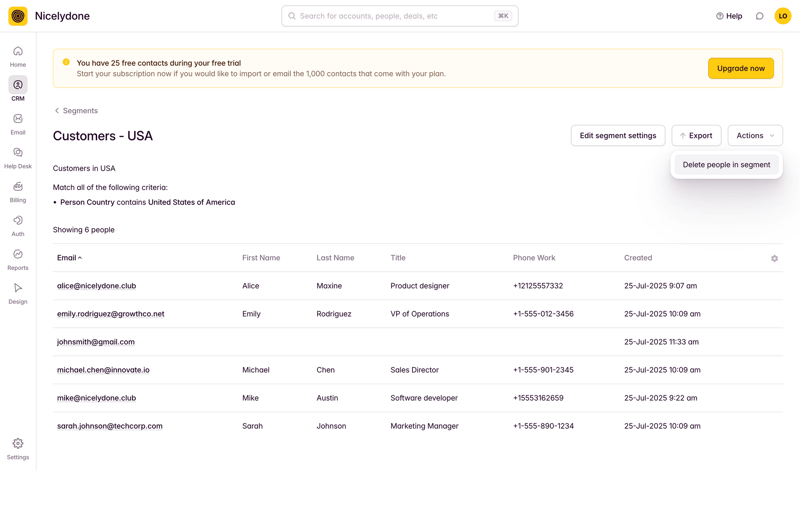Click the Customers - USA heading

pos(103,136)
